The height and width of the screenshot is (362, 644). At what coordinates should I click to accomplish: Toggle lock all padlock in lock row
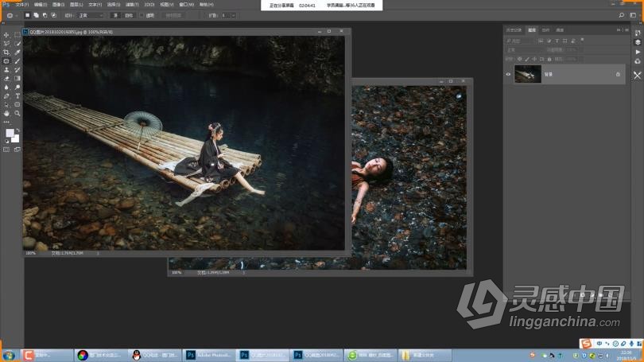(549, 59)
